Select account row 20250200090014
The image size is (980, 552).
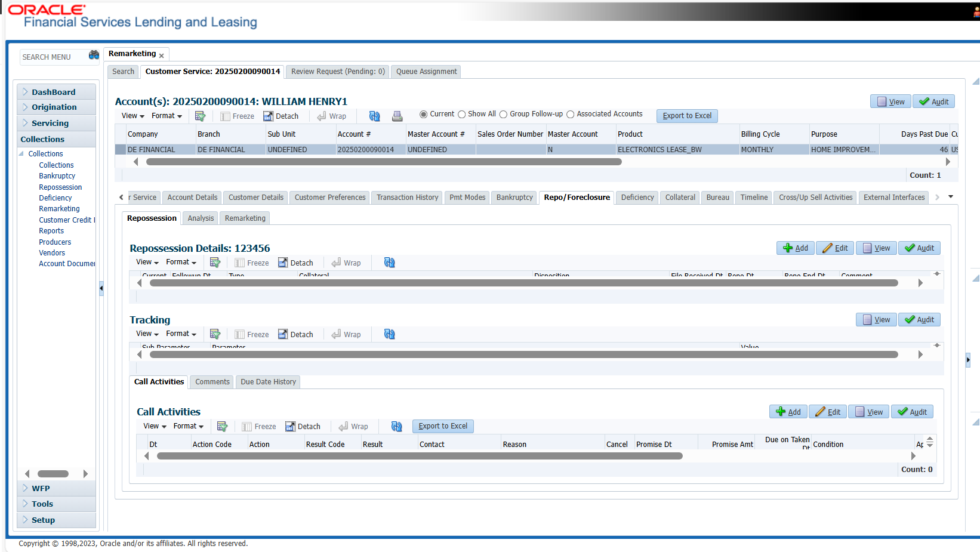536,150
